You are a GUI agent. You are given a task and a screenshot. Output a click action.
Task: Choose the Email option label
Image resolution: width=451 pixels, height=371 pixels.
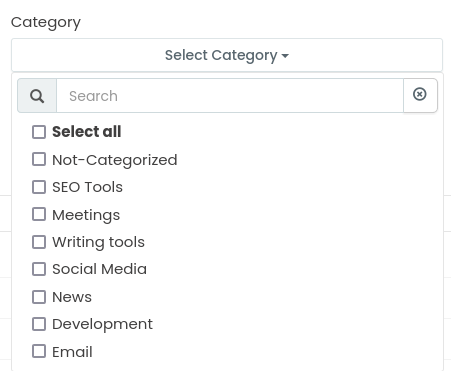(72, 352)
